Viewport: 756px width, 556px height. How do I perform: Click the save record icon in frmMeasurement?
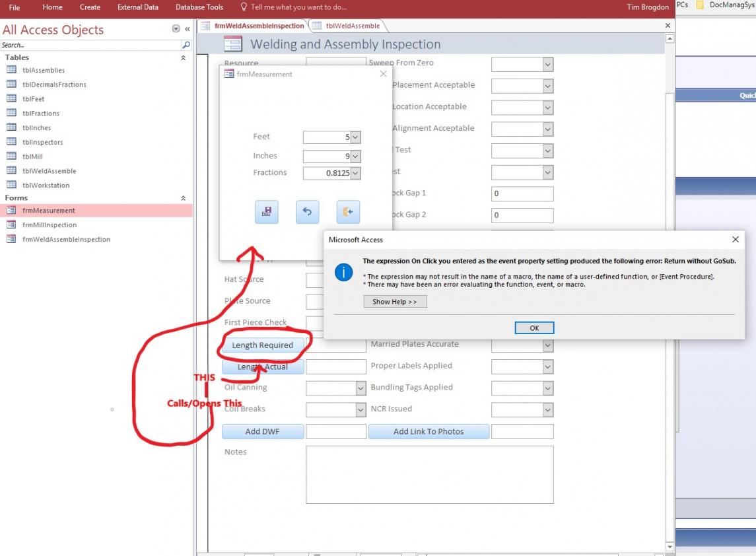[x=266, y=212]
